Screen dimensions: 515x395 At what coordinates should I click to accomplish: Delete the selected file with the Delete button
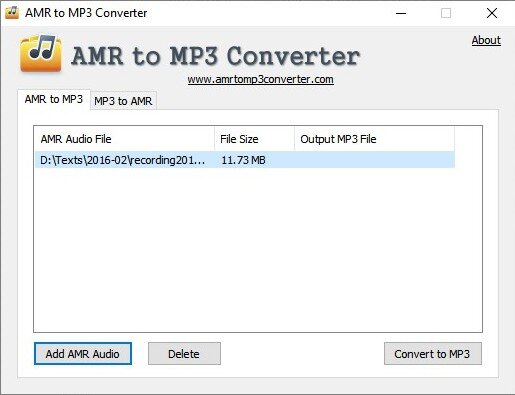coord(184,354)
